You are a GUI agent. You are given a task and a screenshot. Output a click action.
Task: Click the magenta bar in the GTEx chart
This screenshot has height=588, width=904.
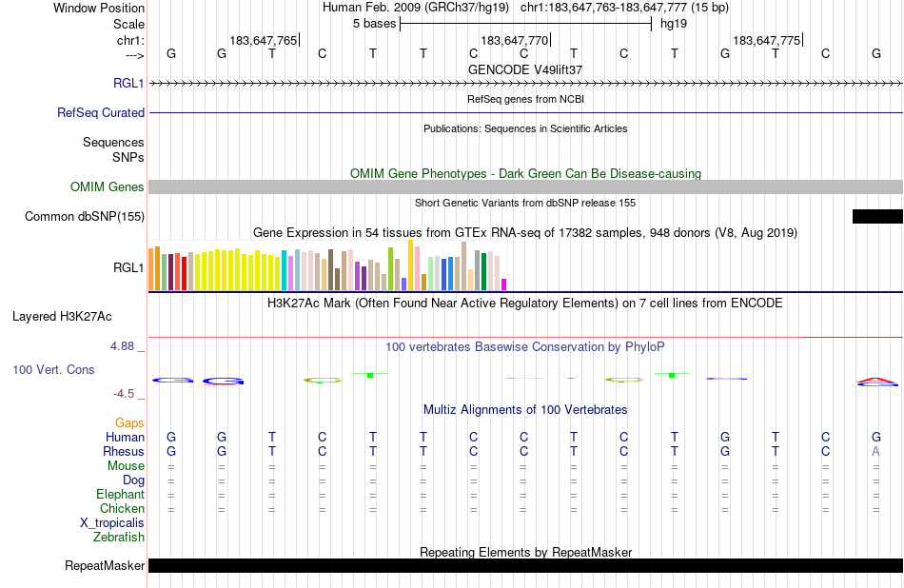click(x=504, y=284)
